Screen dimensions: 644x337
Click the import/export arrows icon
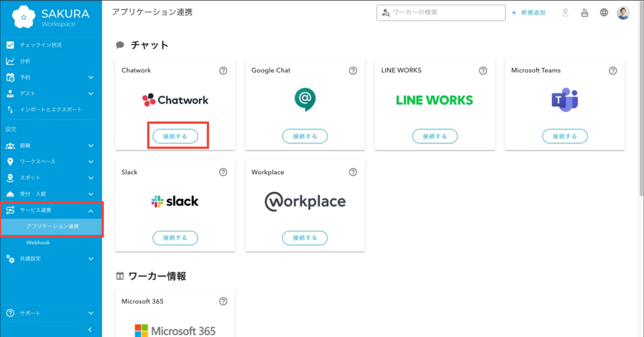pyautogui.click(x=10, y=109)
